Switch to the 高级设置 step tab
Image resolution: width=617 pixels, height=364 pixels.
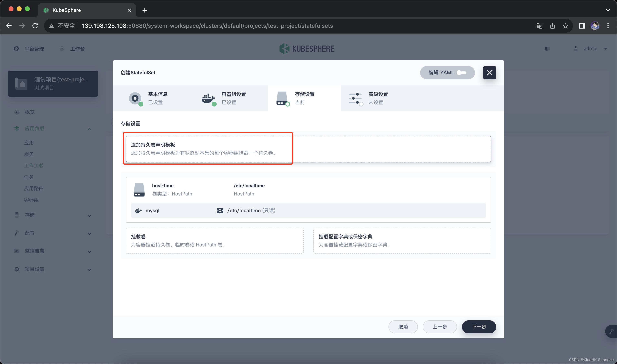(x=378, y=98)
